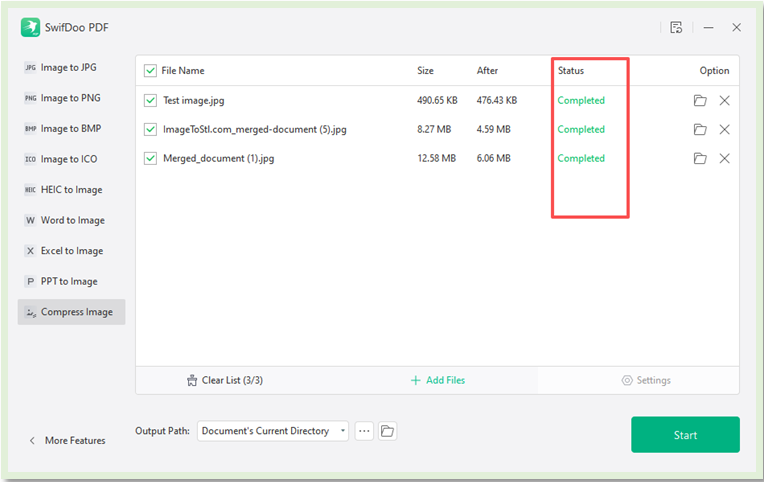
Task: Select HEIC to Image converter
Action: (x=70, y=190)
